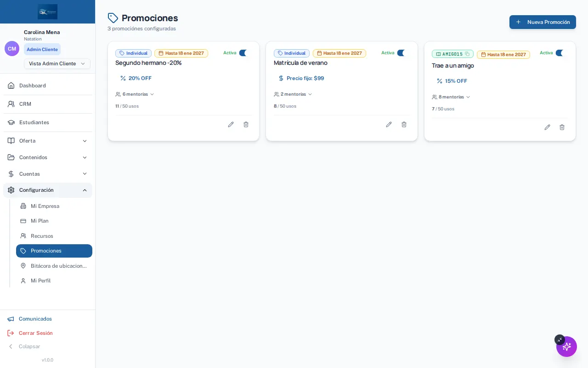Open Mi Plan settings

click(x=54, y=221)
